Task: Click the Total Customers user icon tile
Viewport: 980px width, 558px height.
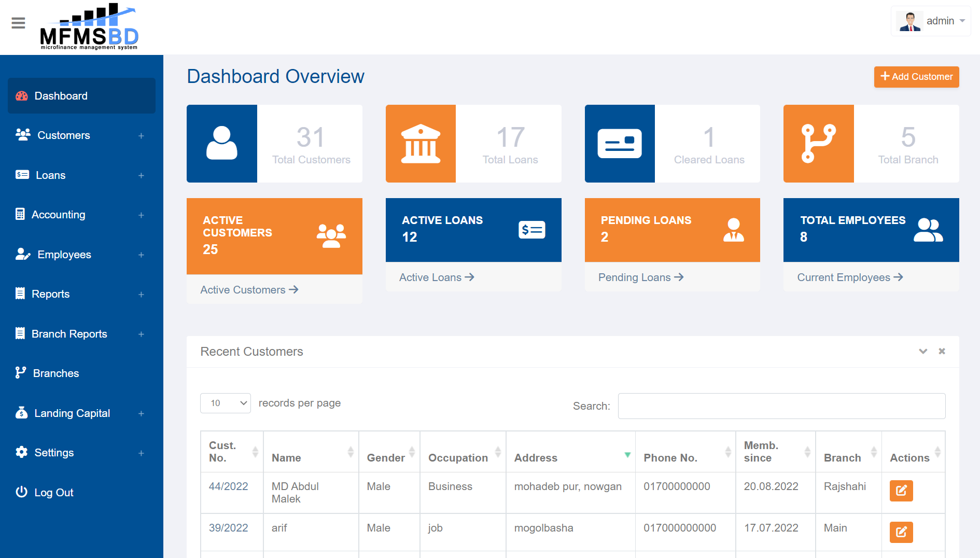Action: (222, 144)
